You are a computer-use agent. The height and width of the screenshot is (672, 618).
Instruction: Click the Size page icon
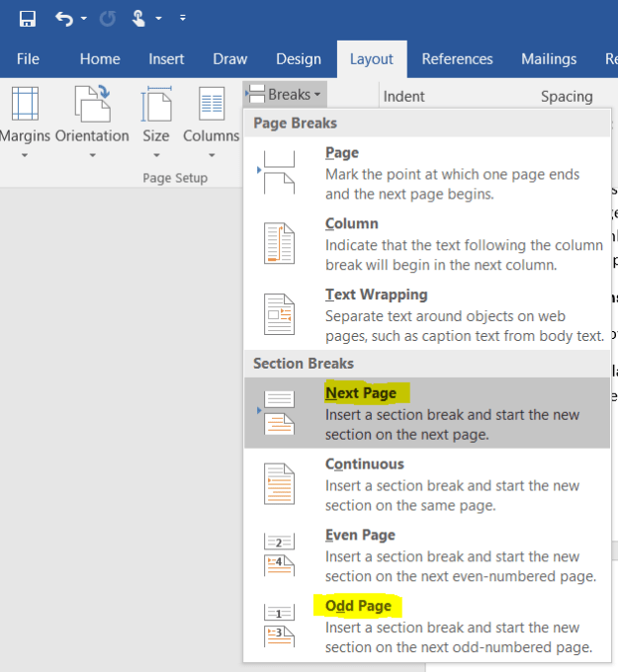pos(156,104)
